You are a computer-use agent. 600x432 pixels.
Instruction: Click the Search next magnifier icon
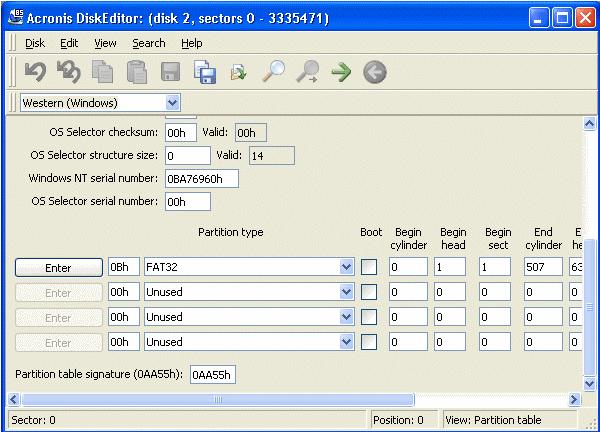point(307,71)
